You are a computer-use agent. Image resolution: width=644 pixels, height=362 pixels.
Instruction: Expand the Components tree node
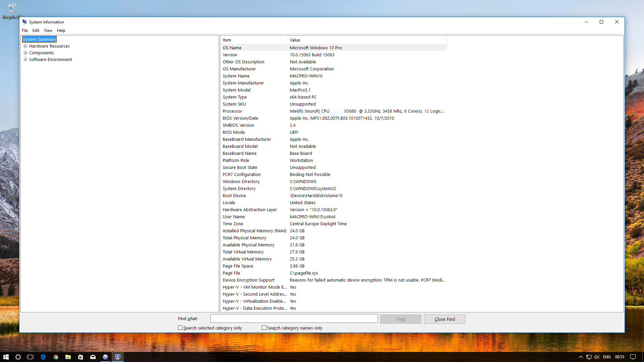point(25,53)
